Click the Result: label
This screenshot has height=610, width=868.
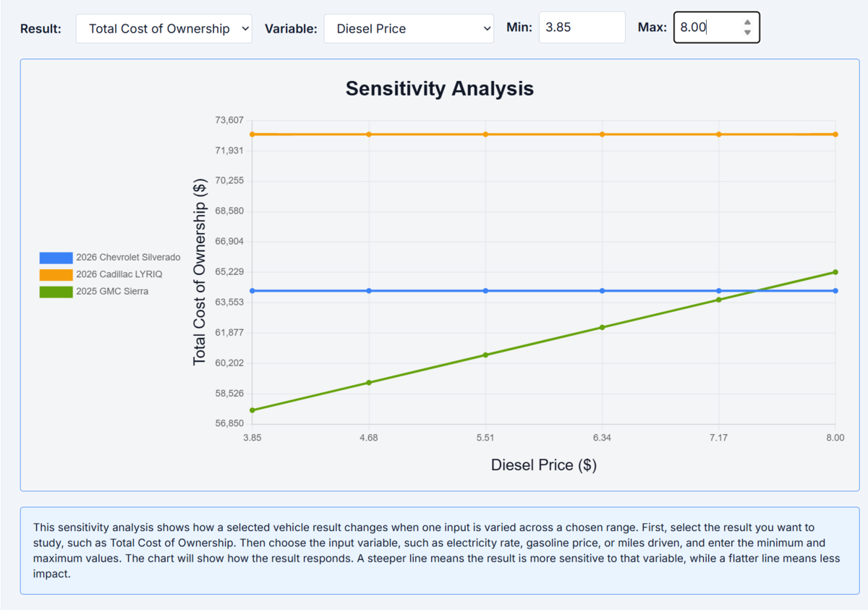(41, 29)
